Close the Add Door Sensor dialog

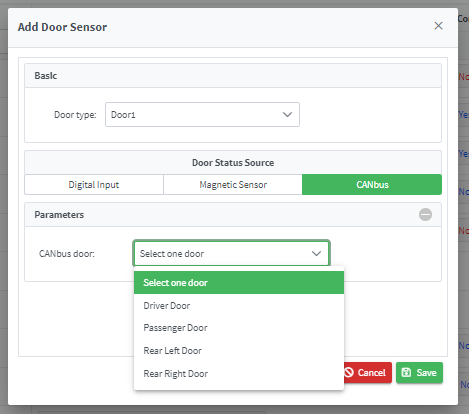tap(438, 26)
